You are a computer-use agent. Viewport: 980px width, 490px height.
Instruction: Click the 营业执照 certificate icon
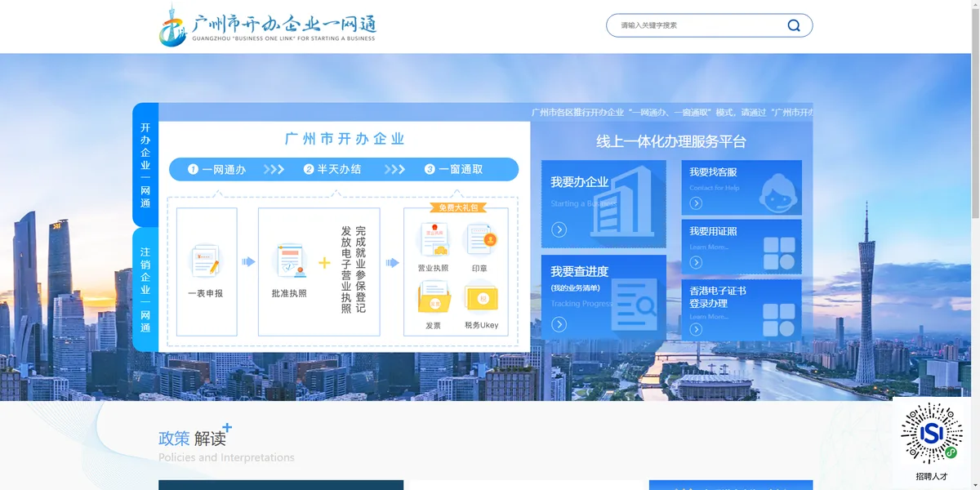point(433,241)
